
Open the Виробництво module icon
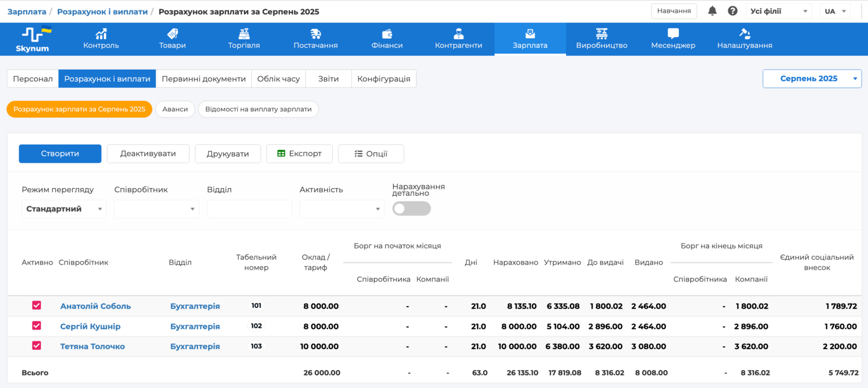602,34
